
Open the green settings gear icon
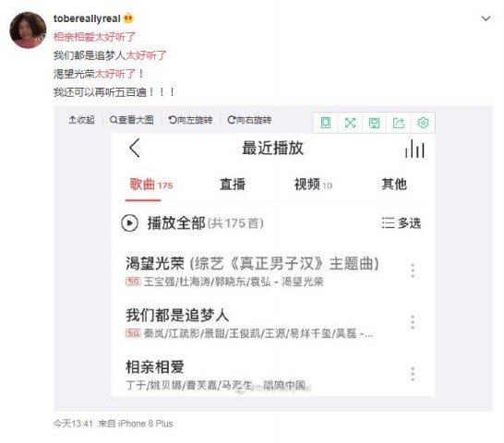click(423, 123)
